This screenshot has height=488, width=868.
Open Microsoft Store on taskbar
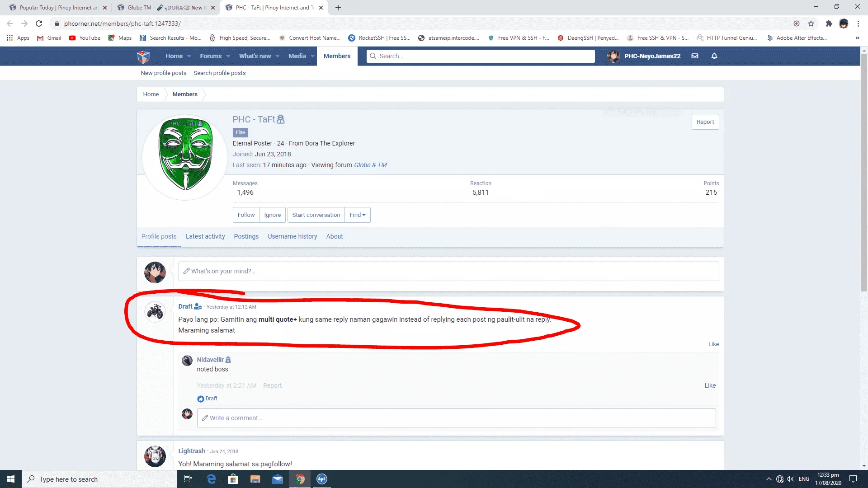[233, 479]
